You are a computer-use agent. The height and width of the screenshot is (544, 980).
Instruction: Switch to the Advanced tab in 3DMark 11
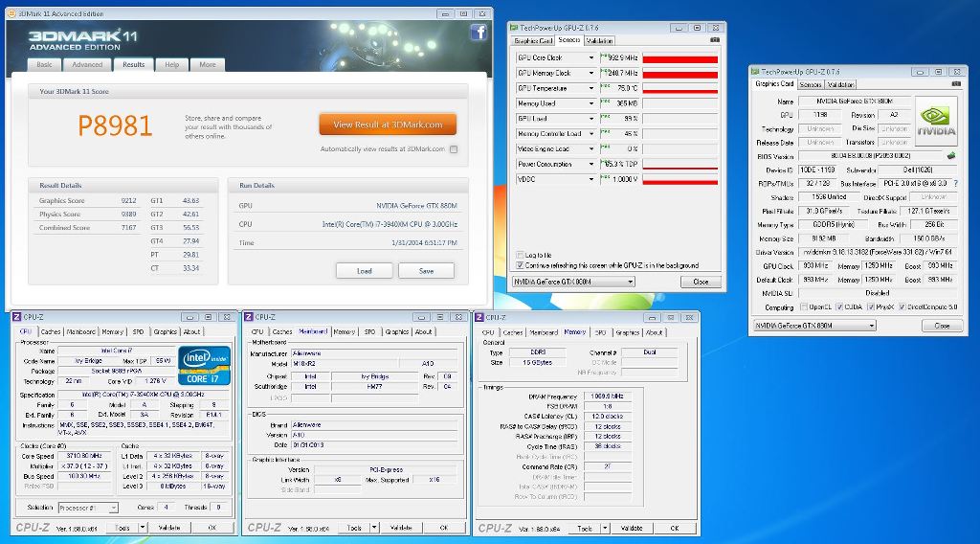[x=87, y=64]
